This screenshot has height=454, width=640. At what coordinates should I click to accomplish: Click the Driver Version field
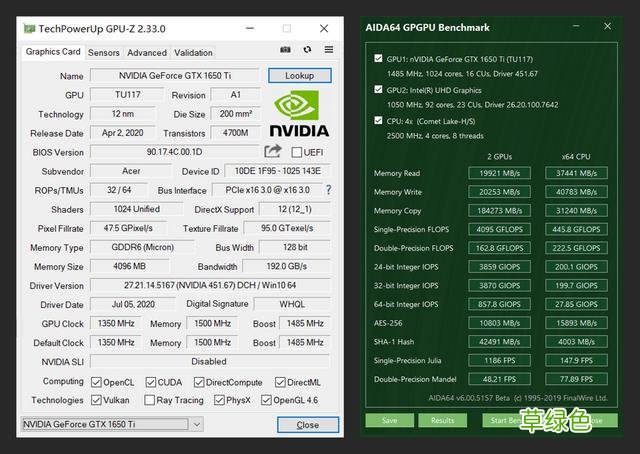(x=210, y=285)
